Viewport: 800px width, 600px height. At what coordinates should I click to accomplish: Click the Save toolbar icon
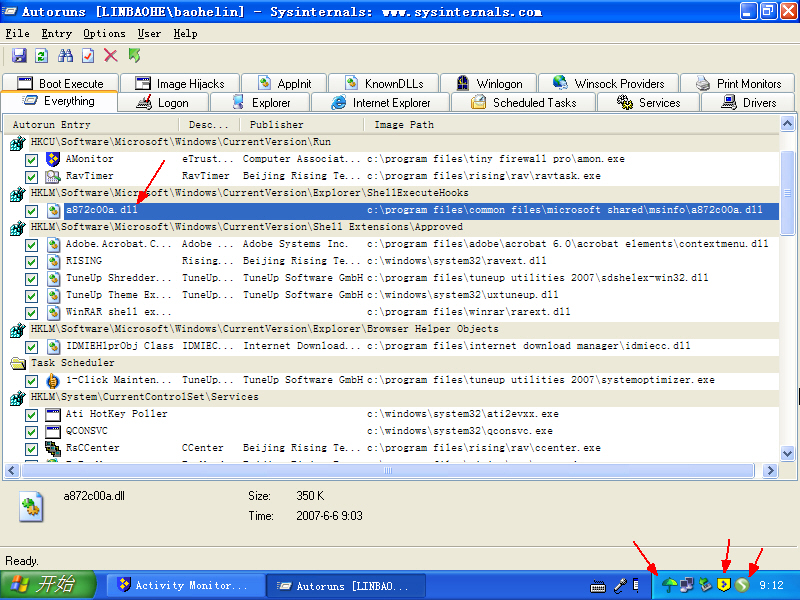coord(19,56)
